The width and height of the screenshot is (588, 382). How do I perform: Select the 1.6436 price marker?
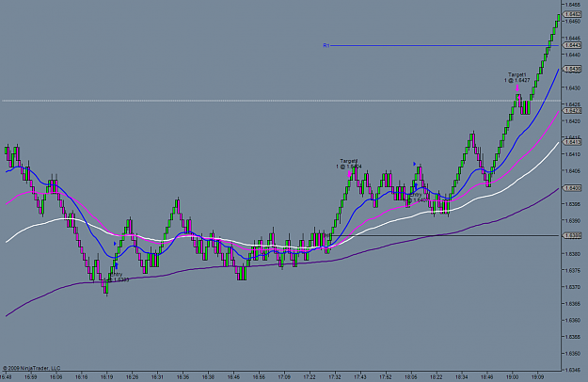[573, 69]
